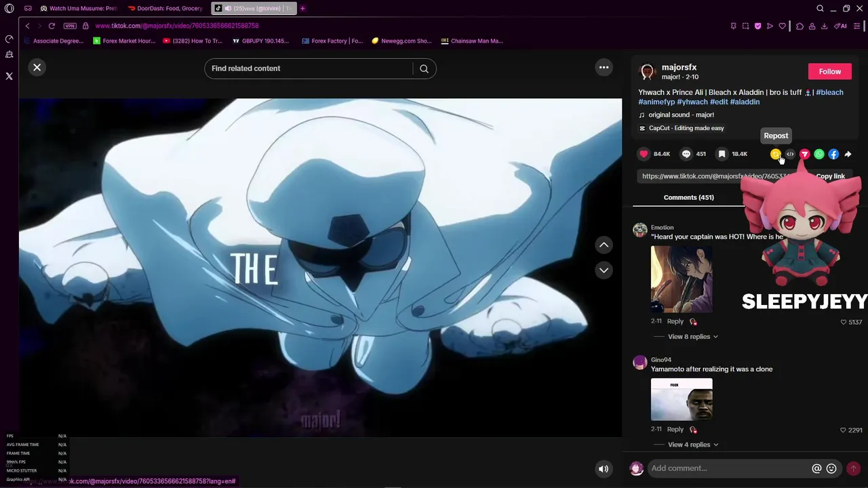Screen dimensions: 868x488
Task: Open Emotion's username
Action: [662, 227]
